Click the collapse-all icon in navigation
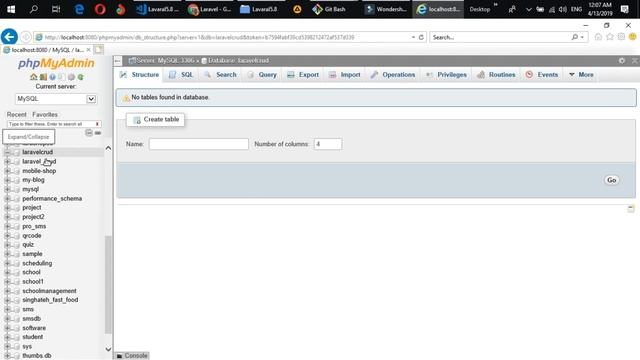Screen dimensions: 640x360 point(89,133)
